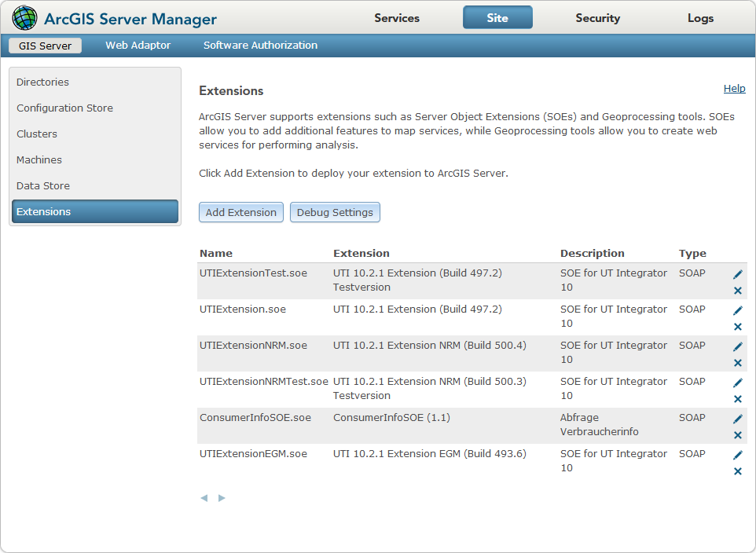Delete the UTIExtensionEGM.soe extension
This screenshot has width=756, height=553.
coord(738,471)
